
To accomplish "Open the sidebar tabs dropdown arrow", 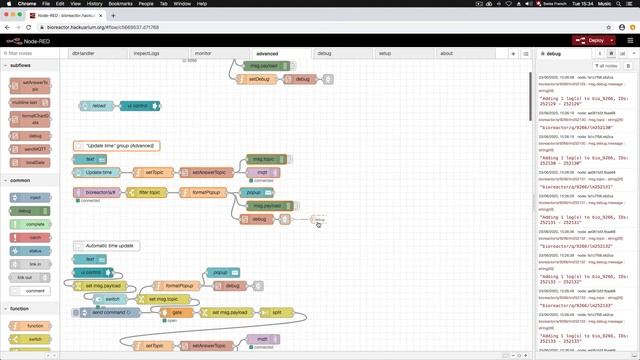I will tap(633, 53).
